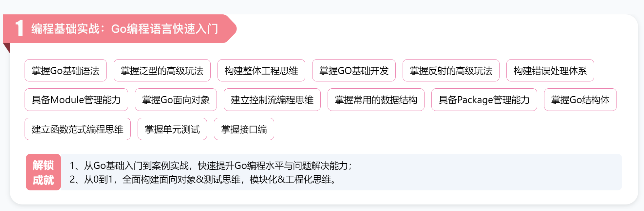This screenshot has height=211, width=644.
Task: Click the first achievement line about Go基础入门
Action: 211,166
